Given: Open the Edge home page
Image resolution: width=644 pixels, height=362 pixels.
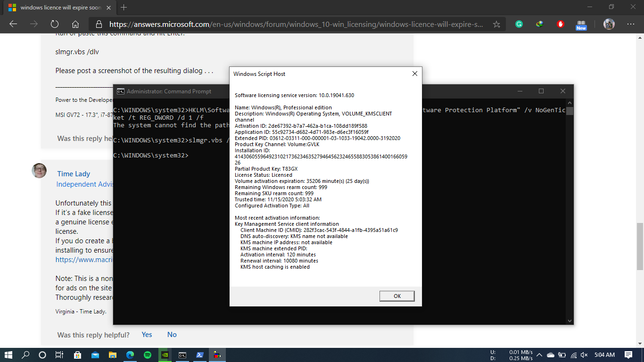Looking at the screenshot, I should [75, 24].
